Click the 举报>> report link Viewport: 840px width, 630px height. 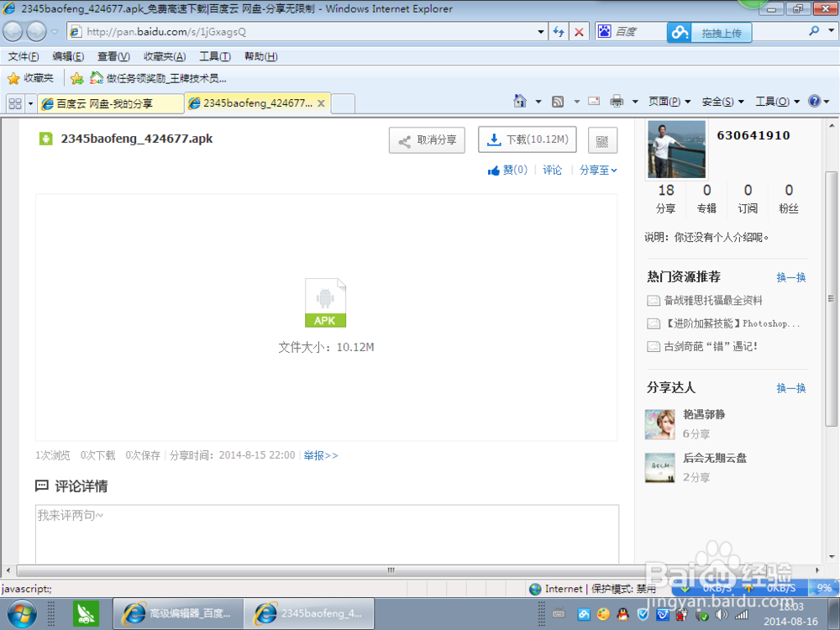click(321, 455)
